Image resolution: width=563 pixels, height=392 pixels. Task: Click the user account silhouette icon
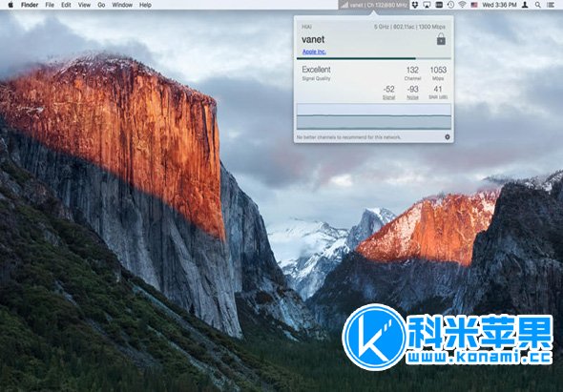tap(525, 5)
